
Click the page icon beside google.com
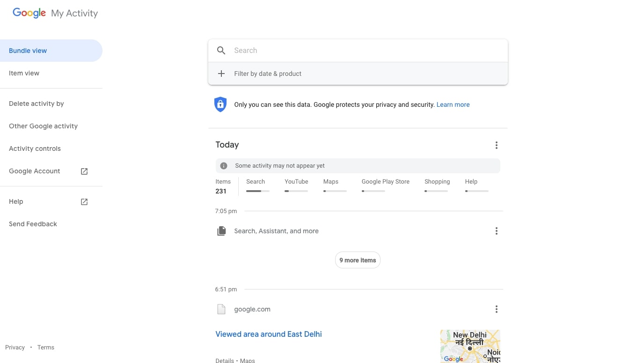click(221, 309)
